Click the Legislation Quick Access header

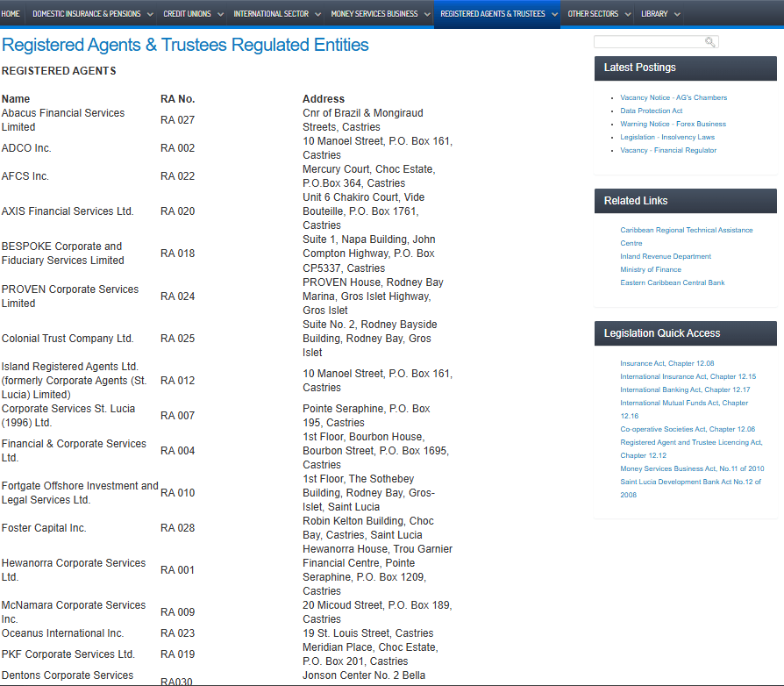pyautogui.click(x=686, y=333)
